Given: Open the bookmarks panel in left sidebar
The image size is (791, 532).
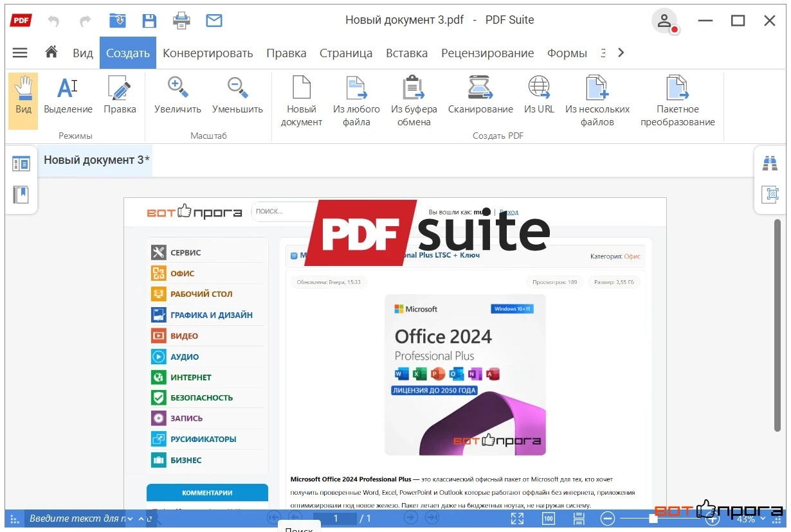Looking at the screenshot, I should [x=21, y=195].
